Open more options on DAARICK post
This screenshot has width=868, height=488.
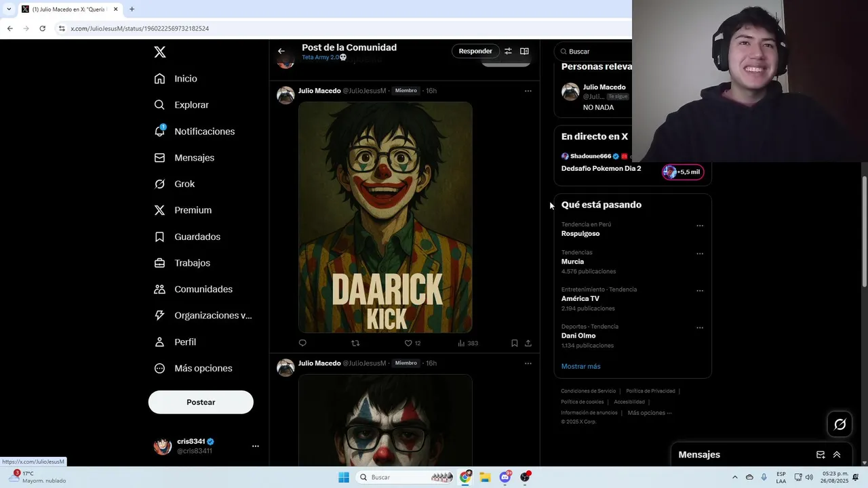click(528, 91)
